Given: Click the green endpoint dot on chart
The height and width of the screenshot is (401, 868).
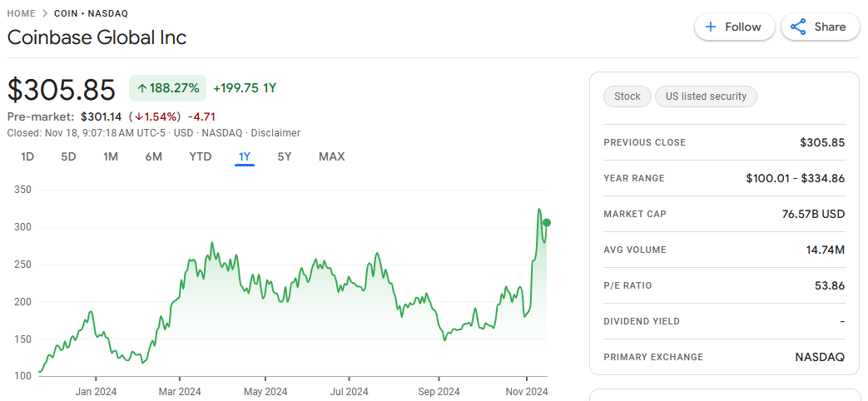Looking at the screenshot, I should tap(546, 222).
